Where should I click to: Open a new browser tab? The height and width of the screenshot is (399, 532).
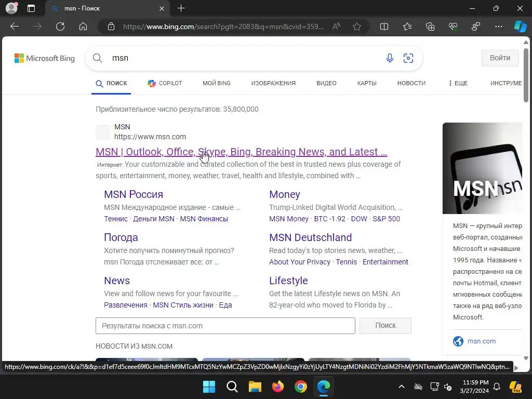(181, 8)
